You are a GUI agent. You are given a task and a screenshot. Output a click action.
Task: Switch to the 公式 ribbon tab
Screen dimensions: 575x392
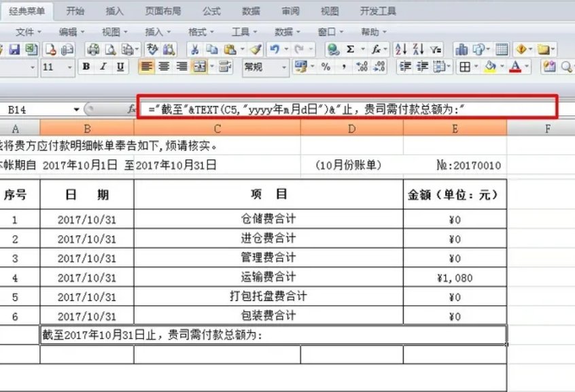click(211, 11)
